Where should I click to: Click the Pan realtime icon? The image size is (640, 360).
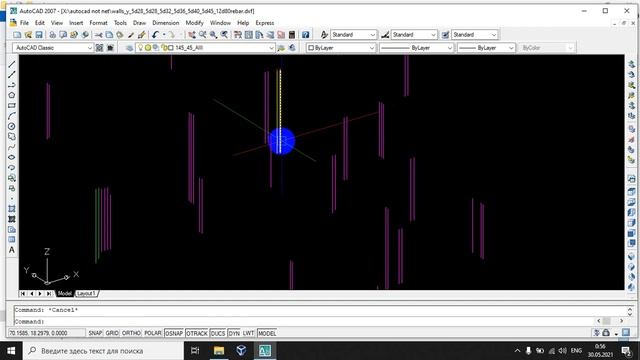point(191,35)
